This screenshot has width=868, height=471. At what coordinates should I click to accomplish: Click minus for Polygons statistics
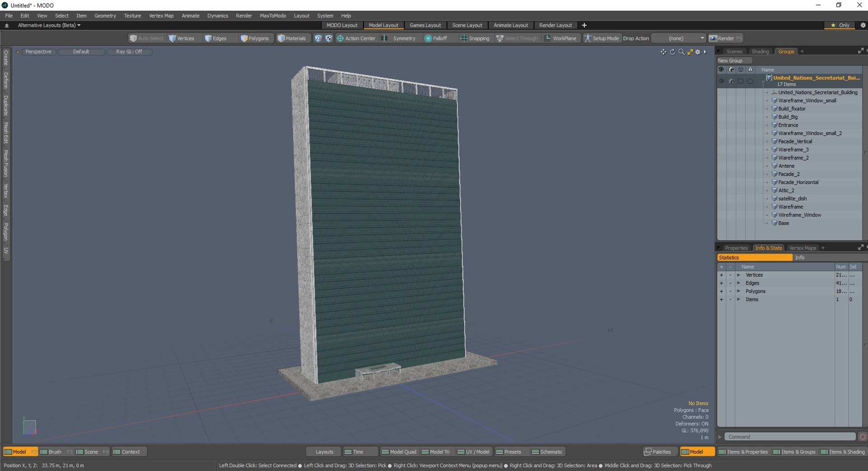(730, 291)
